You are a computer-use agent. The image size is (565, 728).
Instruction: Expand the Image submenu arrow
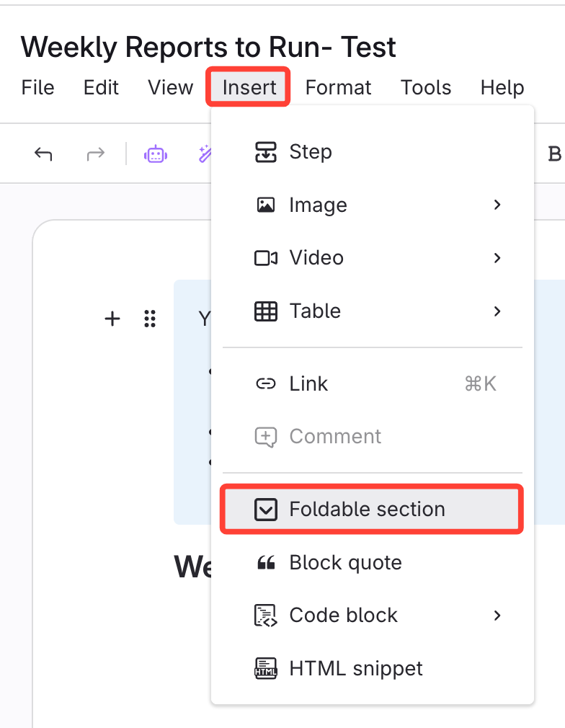(497, 205)
